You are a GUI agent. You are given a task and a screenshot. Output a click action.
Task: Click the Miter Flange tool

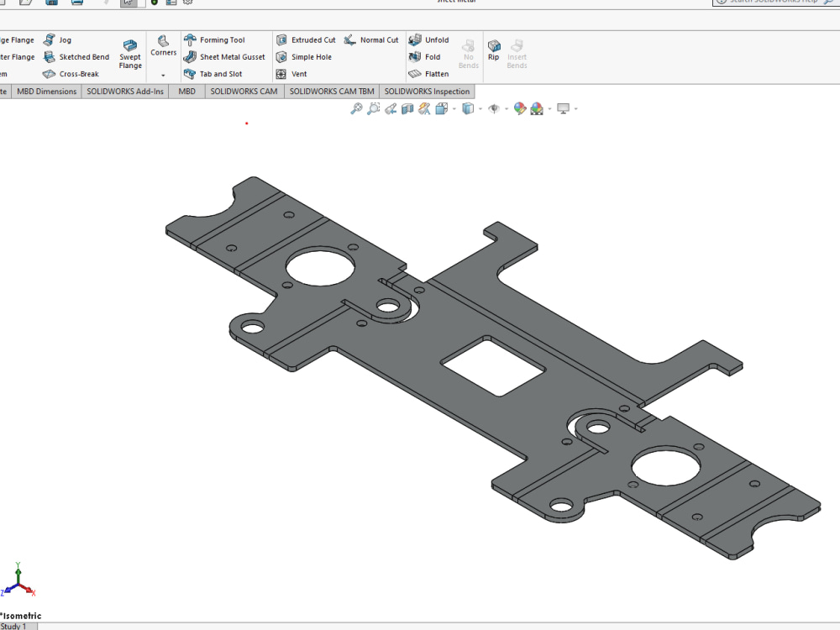(17, 57)
